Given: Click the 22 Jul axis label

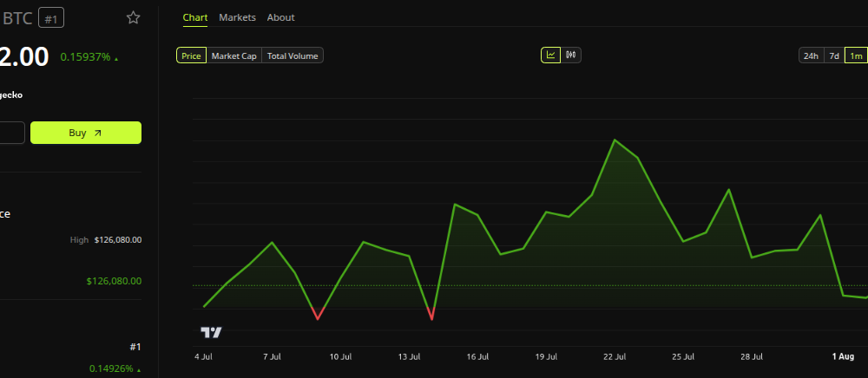Looking at the screenshot, I should point(615,356).
